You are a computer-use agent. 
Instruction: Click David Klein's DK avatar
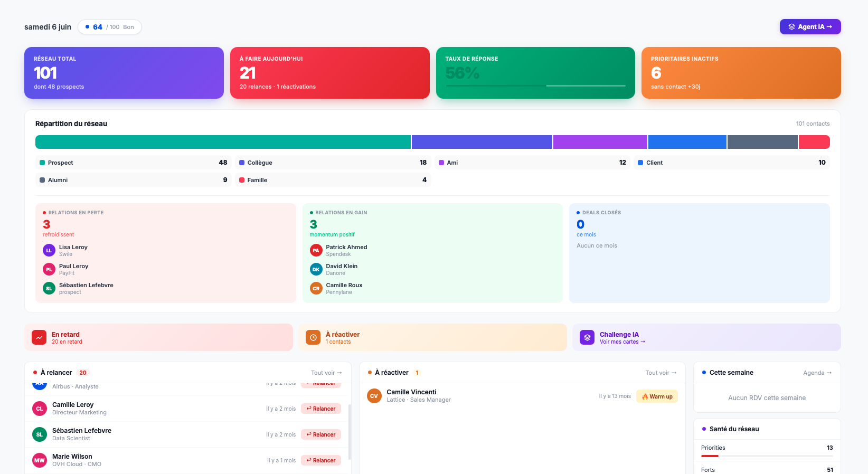click(x=316, y=269)
